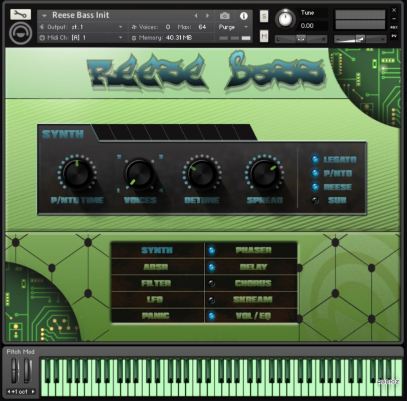Toggle the REESE switch
The width and height of the screenshot is (407, 401).
click(315, 187)
